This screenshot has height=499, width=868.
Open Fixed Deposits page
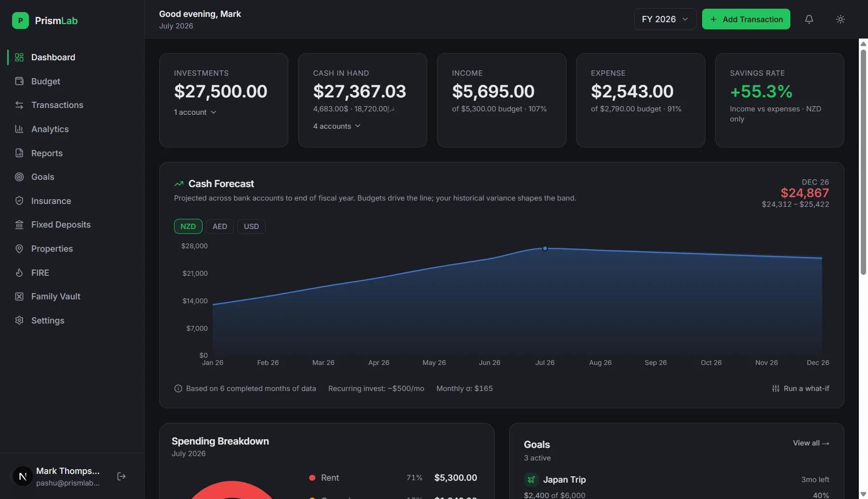[72, 225]
